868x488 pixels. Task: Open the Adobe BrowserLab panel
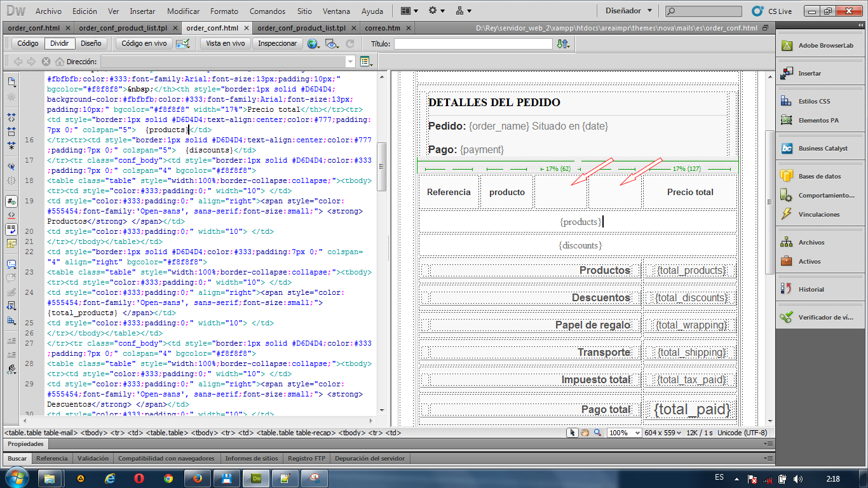click(x=825, y=46)
